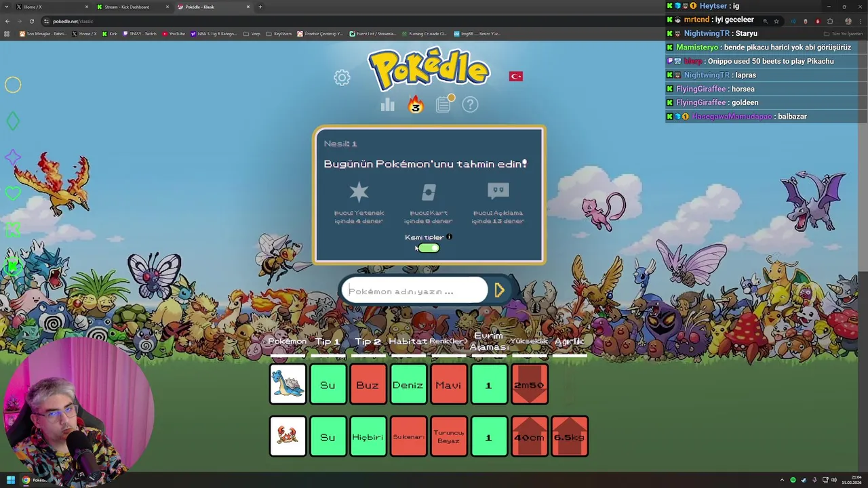Focus the Pokémon name input field
Viewport: 868px width, 488px height.
[x=414, y=291]
